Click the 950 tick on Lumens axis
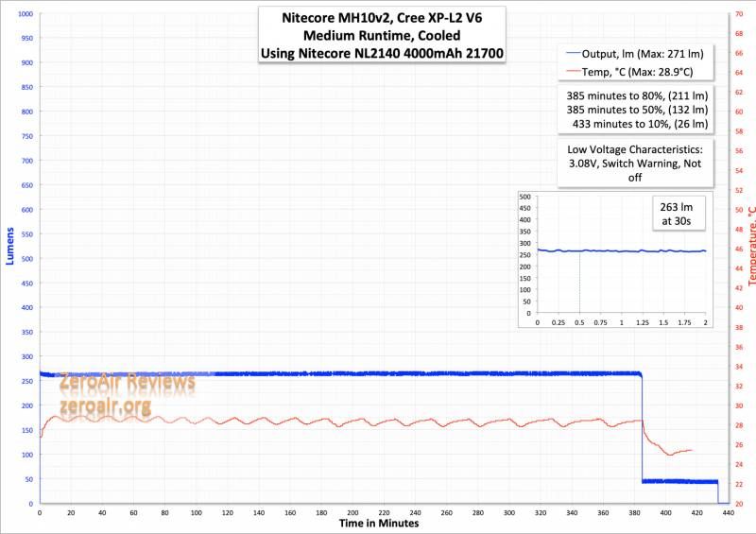This screenshot has width=756, height=534. [x=27, y=38]
